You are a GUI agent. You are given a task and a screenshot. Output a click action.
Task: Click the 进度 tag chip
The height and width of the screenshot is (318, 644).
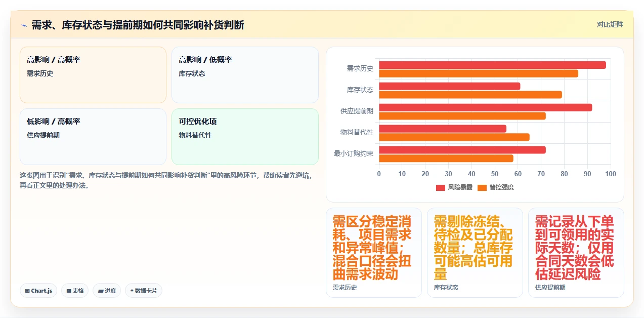coord(107,291)
